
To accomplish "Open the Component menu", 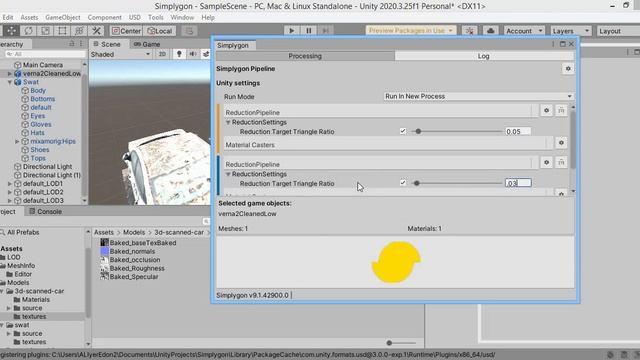I will (104, 18).
